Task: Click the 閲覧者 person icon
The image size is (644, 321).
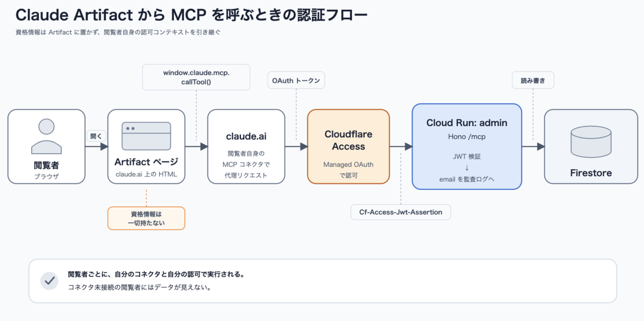Action: 46,136
